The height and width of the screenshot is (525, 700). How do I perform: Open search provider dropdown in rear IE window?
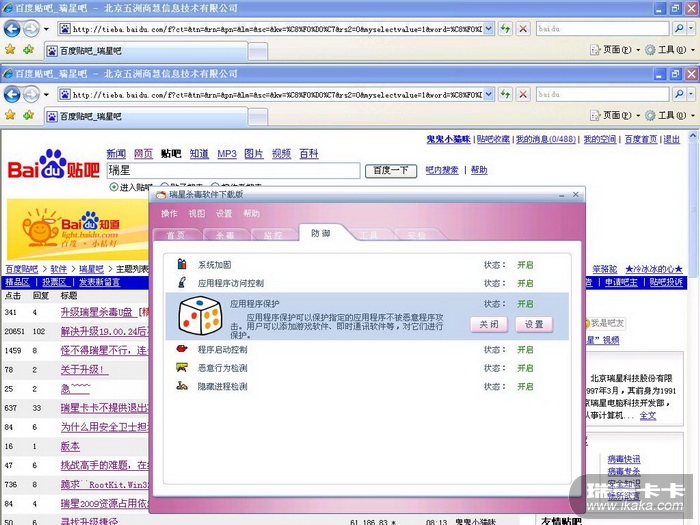[691, 29]
